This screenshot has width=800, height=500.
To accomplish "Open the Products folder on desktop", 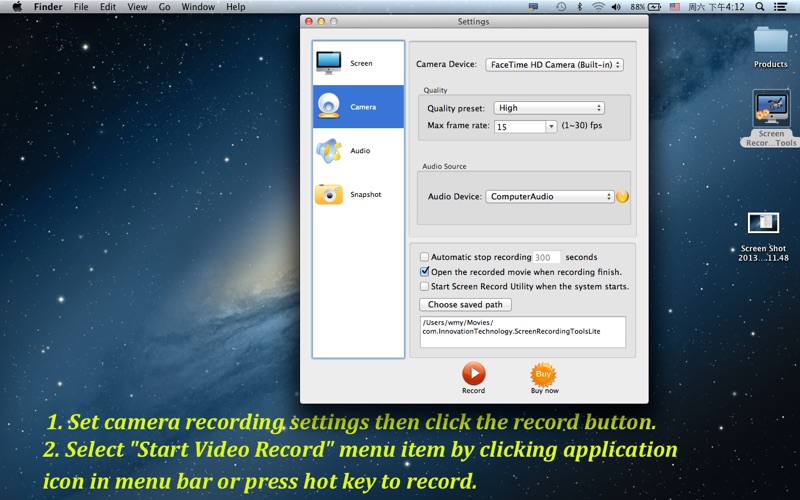I will [770, 41].
